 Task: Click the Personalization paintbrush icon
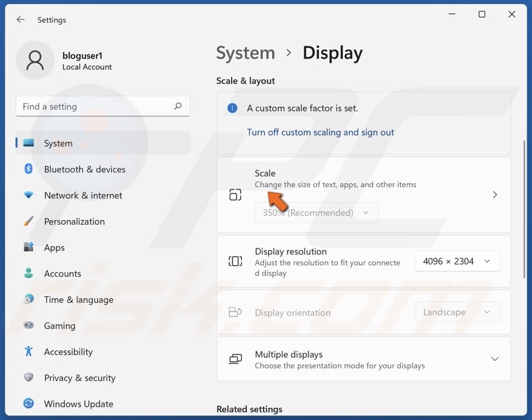(28, 221)
